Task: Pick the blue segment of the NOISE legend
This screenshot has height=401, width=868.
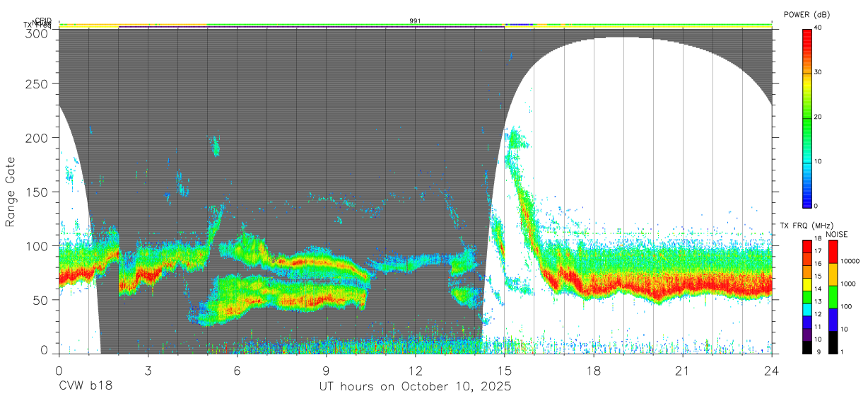Action: click(x=833, y=320)
